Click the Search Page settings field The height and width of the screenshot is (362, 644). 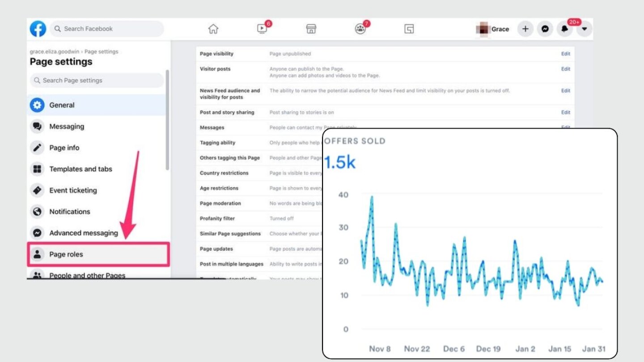[x=97, y=80]
